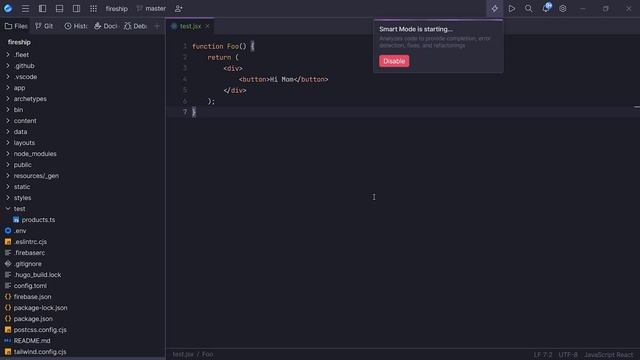Open tailwind.config.cjs file

(x=83, y=352)
